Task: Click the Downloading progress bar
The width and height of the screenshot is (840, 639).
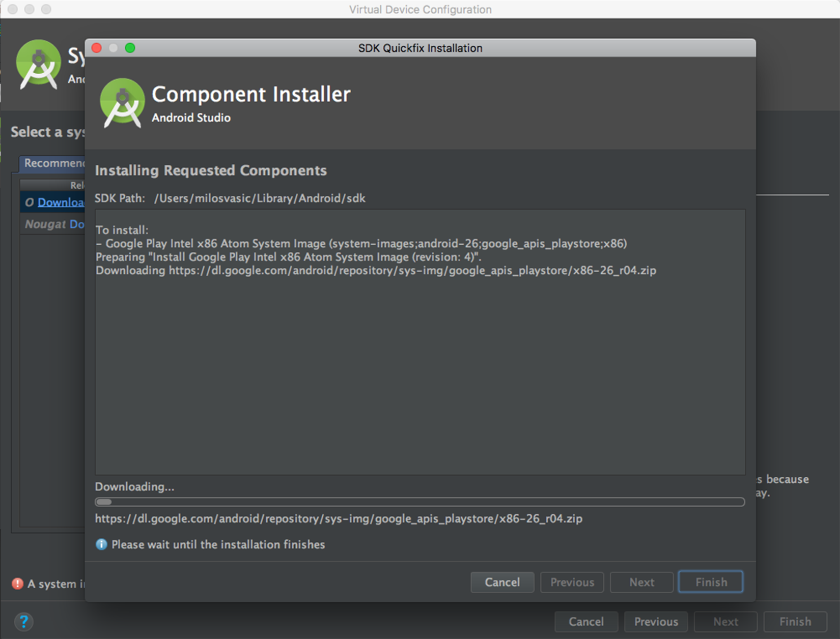Action: click(x=419, y=502)
